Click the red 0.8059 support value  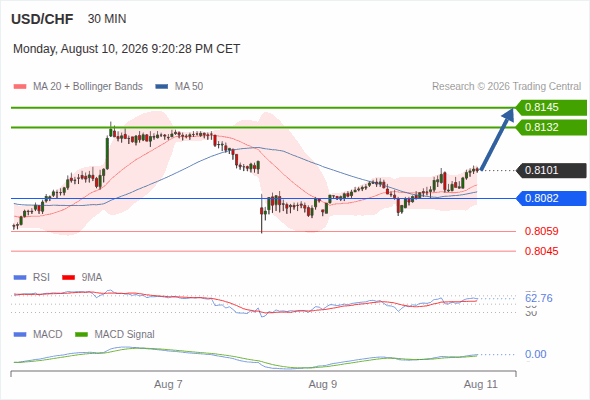541,231
